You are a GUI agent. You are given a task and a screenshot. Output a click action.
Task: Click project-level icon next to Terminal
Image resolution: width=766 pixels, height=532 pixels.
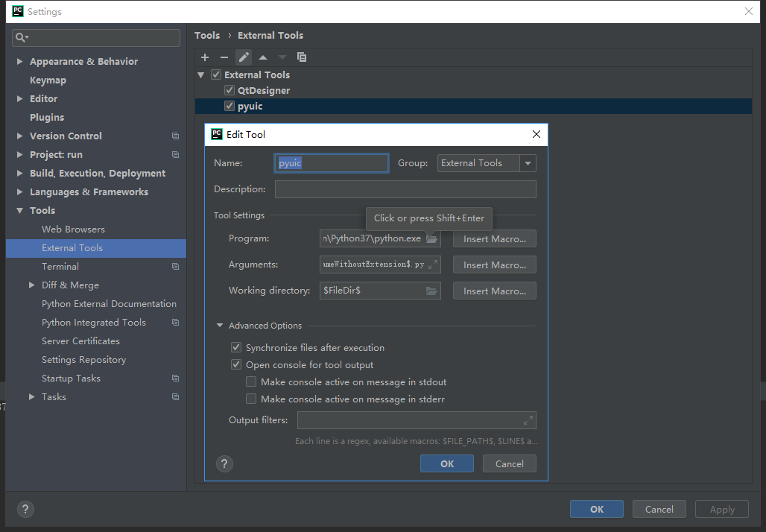point(175,266)
